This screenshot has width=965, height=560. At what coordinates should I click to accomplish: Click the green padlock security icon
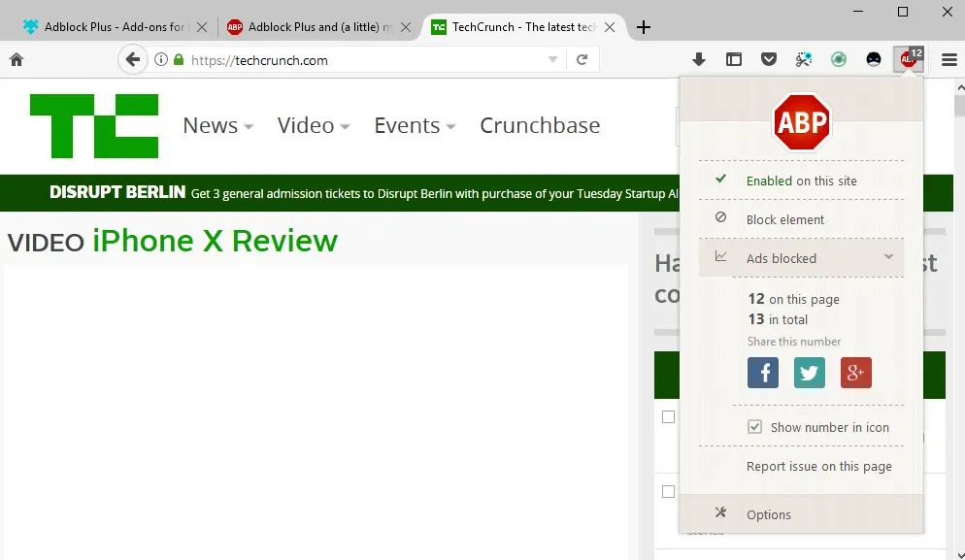179,60
